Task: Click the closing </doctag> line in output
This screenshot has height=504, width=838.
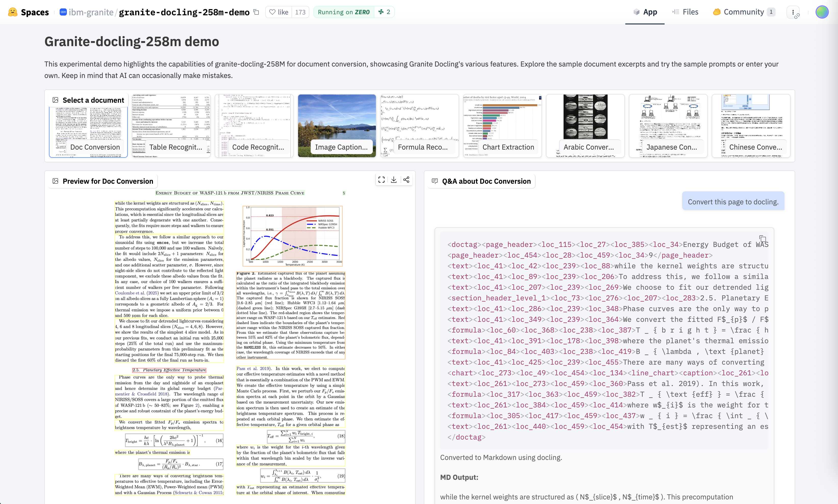Action: [x=466, y=437]
